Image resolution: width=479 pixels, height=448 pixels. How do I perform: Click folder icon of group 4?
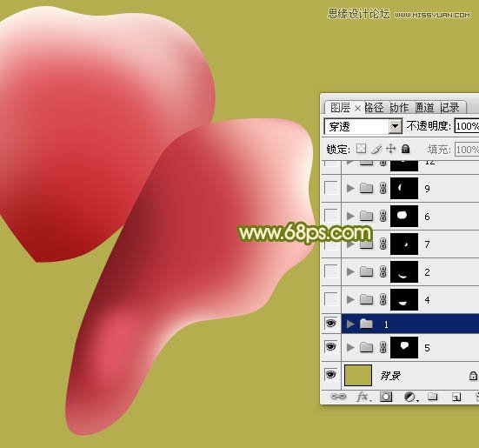[x=366, y=299]
